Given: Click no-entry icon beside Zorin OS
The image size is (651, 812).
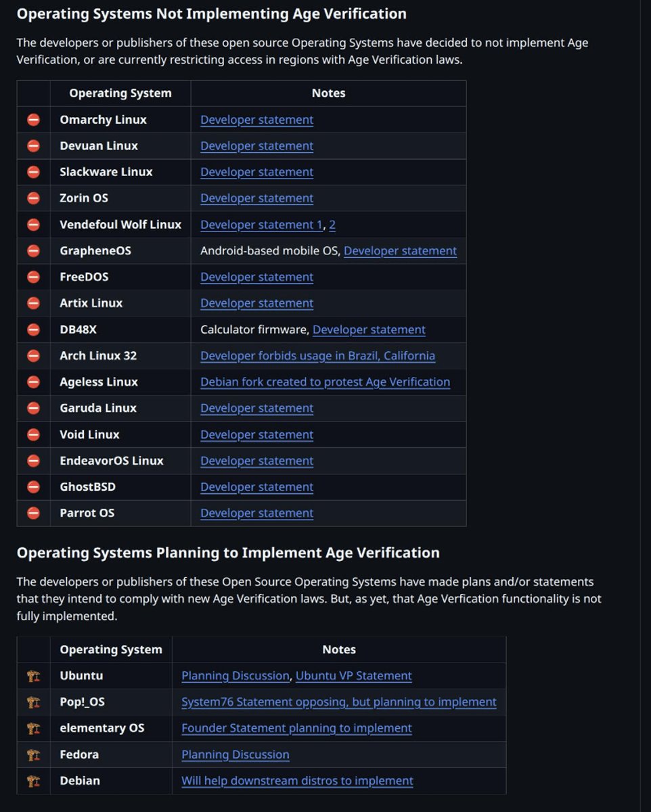Looking at the screenshot, I should click(x=33, y=198).
